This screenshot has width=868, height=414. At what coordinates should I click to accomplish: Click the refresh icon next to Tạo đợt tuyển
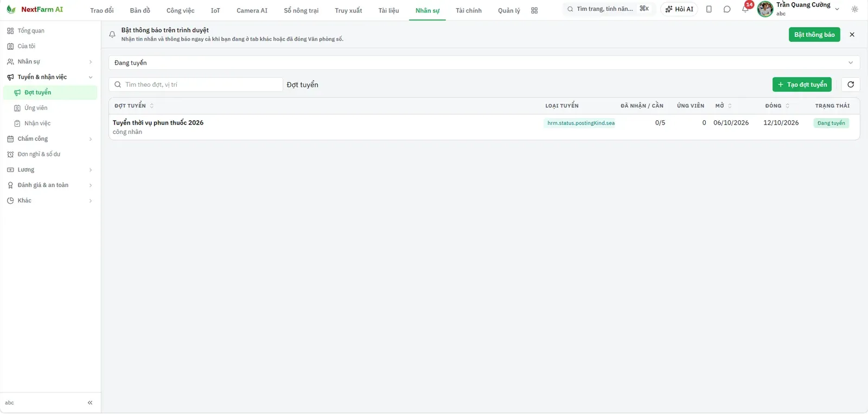[851, 85]
